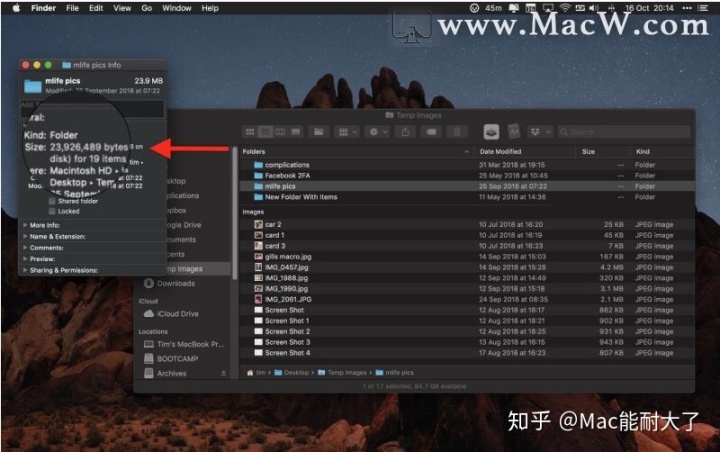
Task: Open the gear action menu
Action: click(x=378, y=132)
